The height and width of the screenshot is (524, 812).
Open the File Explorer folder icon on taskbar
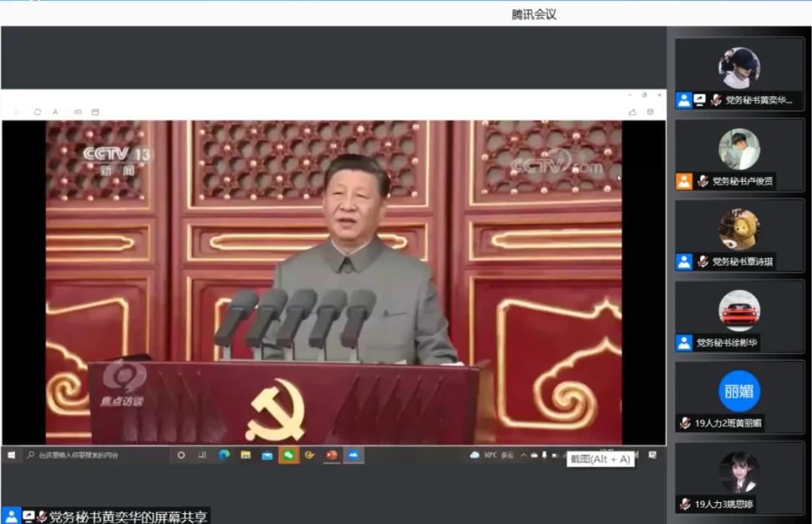[x=246, y=454]
